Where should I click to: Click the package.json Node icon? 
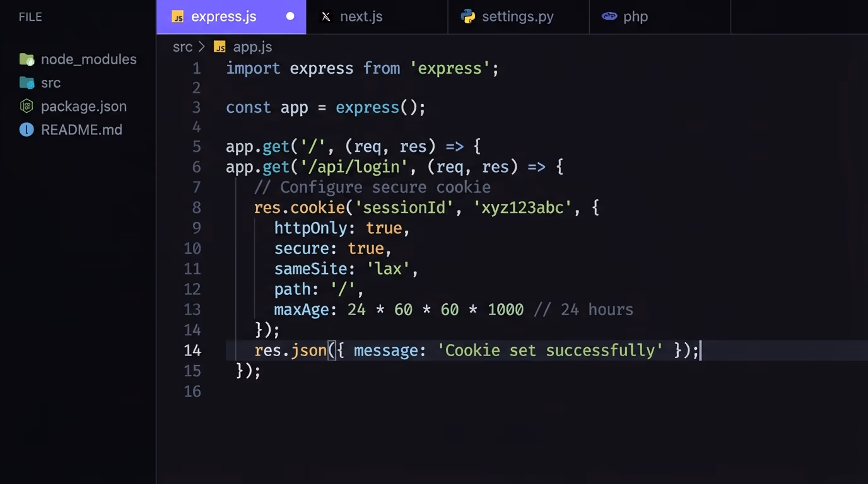(26, 106)
